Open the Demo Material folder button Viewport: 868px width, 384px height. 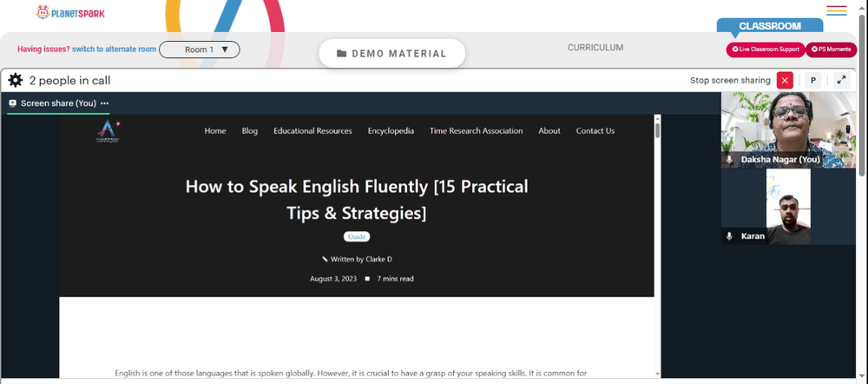coord(392,54)
